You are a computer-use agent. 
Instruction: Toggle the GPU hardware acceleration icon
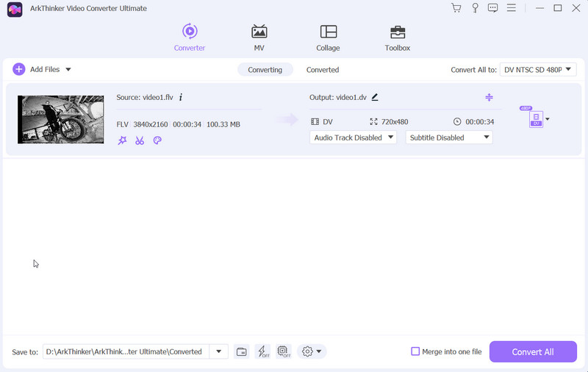[284, 351]
